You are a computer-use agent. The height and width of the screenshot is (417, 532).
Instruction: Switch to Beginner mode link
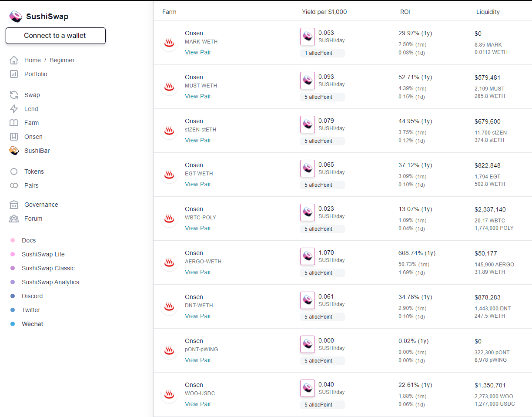point(62,60)
